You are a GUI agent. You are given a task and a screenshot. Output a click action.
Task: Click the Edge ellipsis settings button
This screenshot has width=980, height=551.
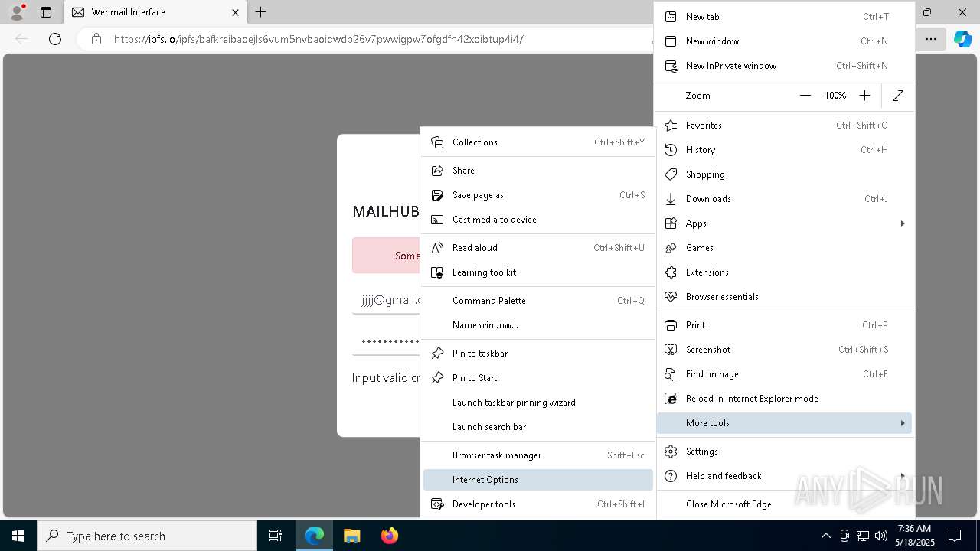click(930, 39)
